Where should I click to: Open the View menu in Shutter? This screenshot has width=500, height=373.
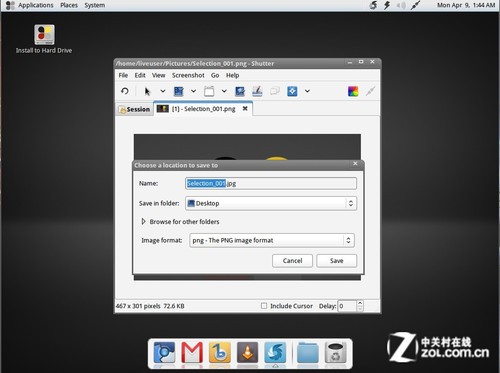158,75
